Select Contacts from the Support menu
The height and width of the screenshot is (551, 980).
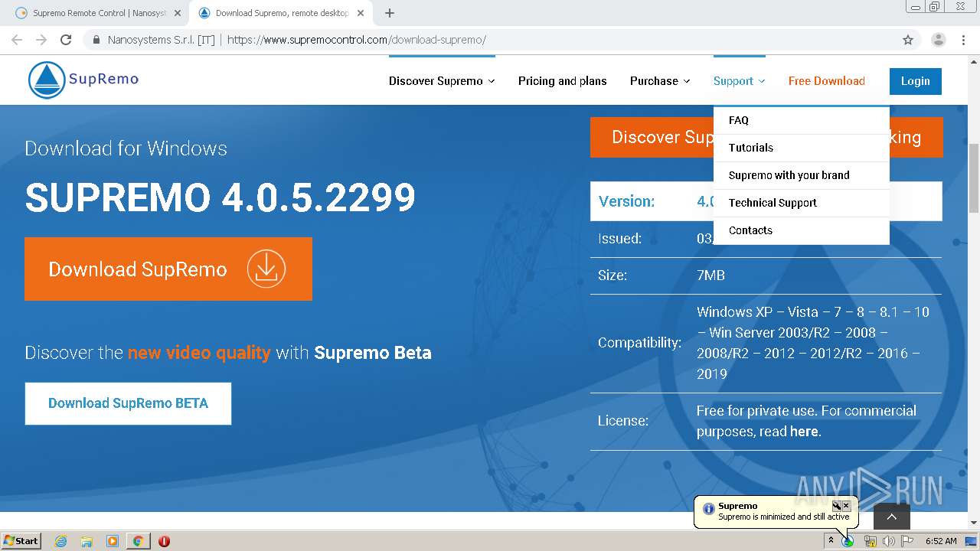pyautogui.click(x=802, y=230)
